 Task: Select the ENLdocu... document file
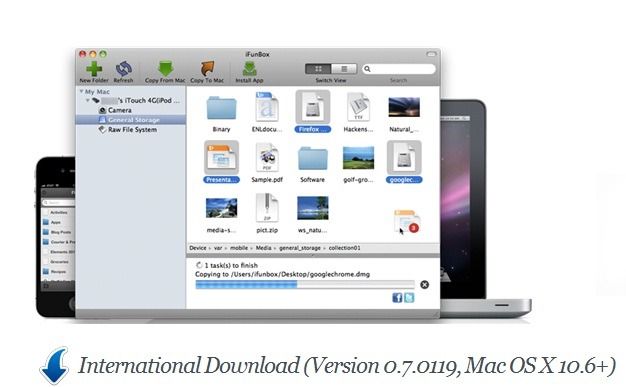coord(267,107)
